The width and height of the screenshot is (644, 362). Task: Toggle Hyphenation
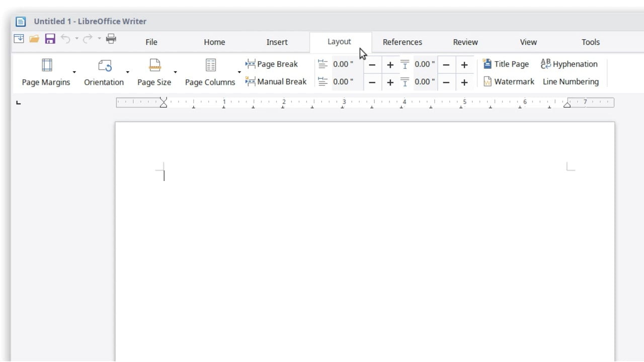point(569,64)
